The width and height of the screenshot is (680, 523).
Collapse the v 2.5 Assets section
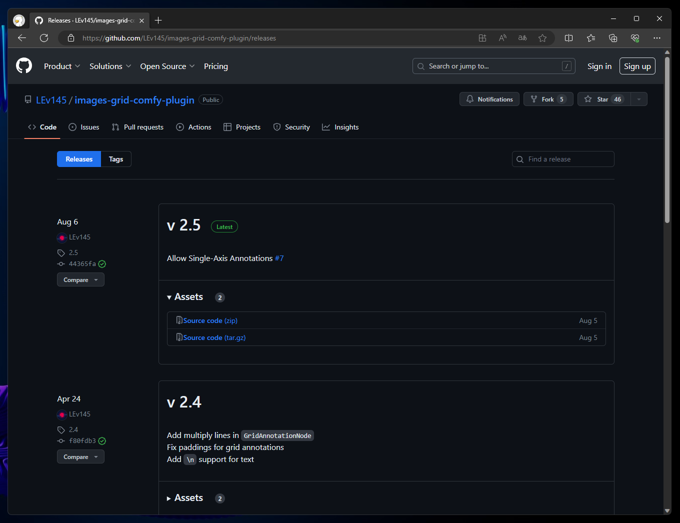click(185, 297)
